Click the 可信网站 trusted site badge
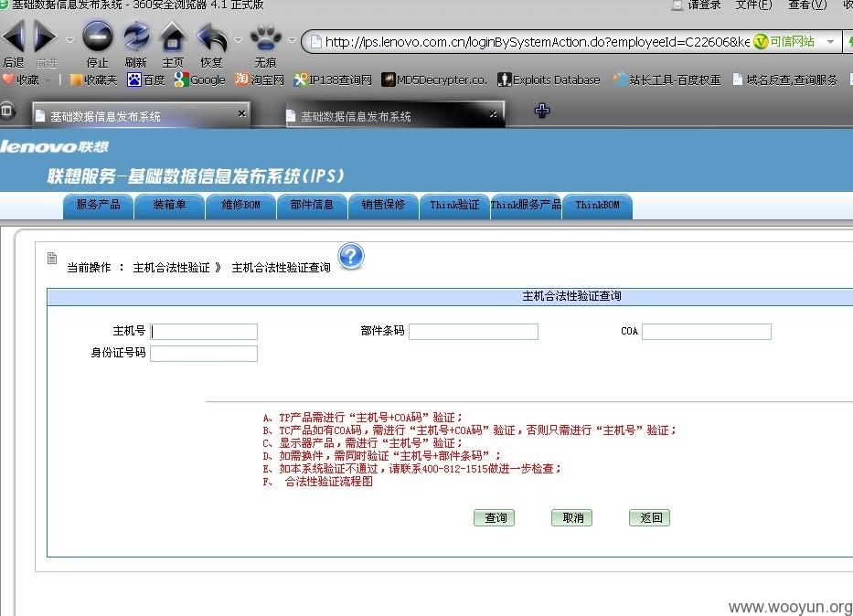853x616 pixels. click(784, 41)
